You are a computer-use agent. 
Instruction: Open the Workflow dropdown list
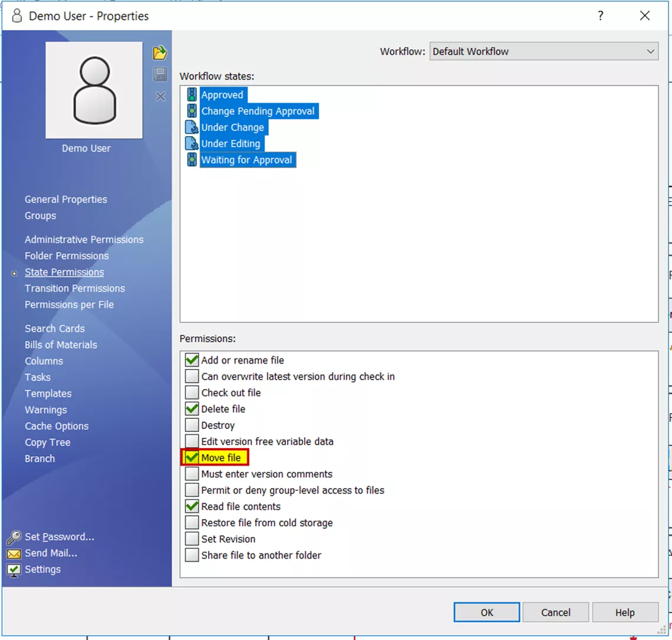(543, 52)
